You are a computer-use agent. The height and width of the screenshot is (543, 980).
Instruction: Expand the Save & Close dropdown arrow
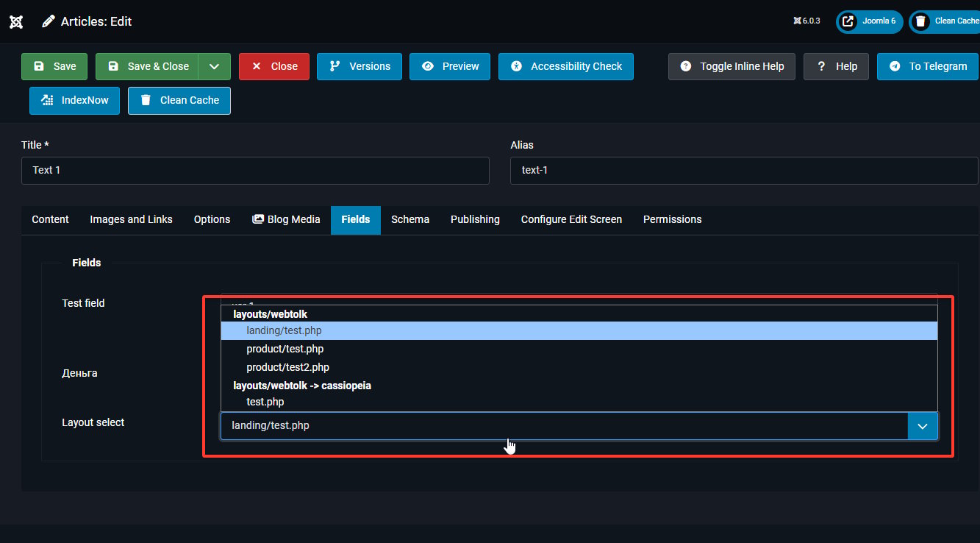[x=214, y=66]
